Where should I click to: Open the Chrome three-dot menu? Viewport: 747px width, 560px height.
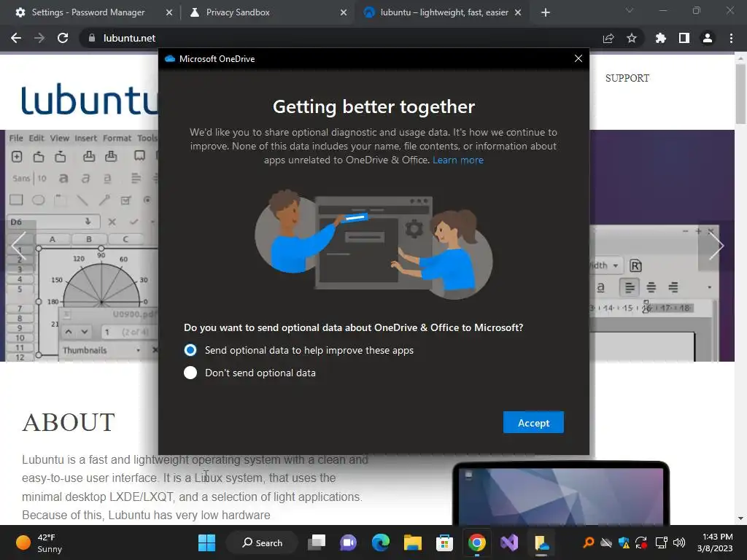tap(731, 38)
